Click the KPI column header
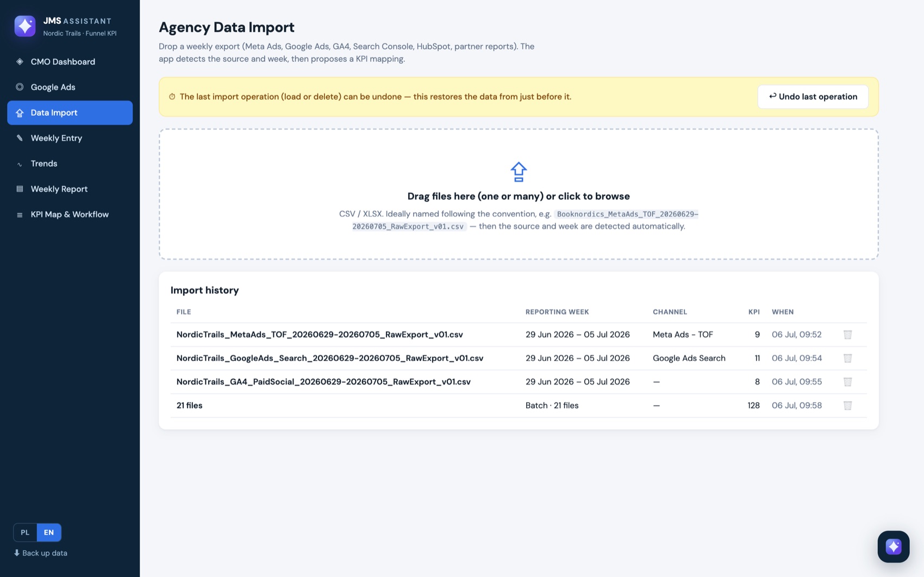Viewport: 924px width, 577px height. tap(754, 312)
